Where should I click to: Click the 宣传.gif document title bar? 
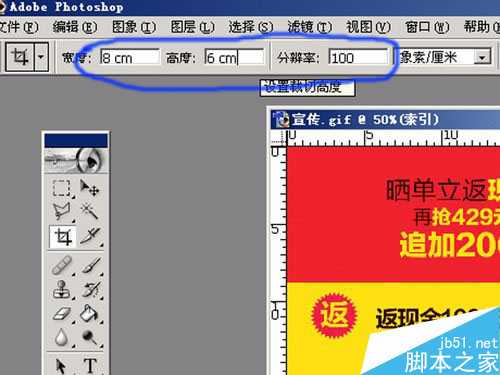coord(385,119)
